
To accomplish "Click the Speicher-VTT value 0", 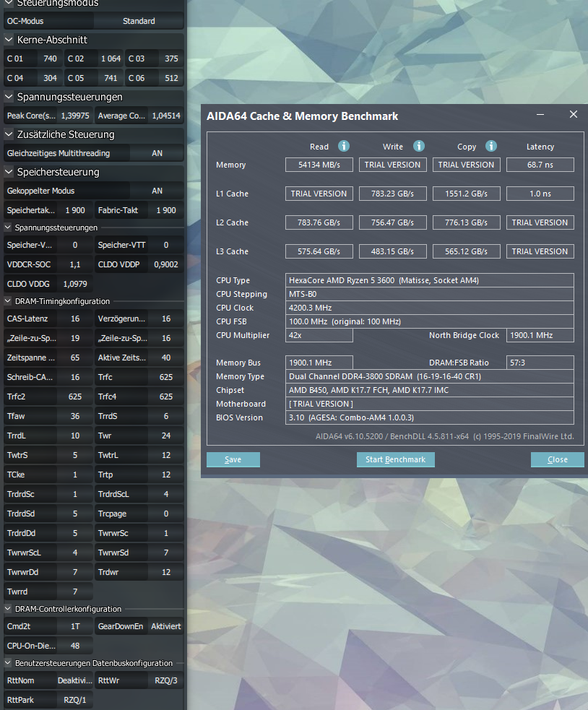I will pos(166,245).
